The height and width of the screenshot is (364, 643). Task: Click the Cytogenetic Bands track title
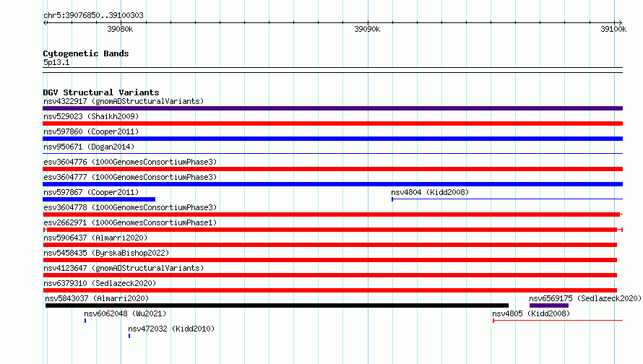point(86,53)
